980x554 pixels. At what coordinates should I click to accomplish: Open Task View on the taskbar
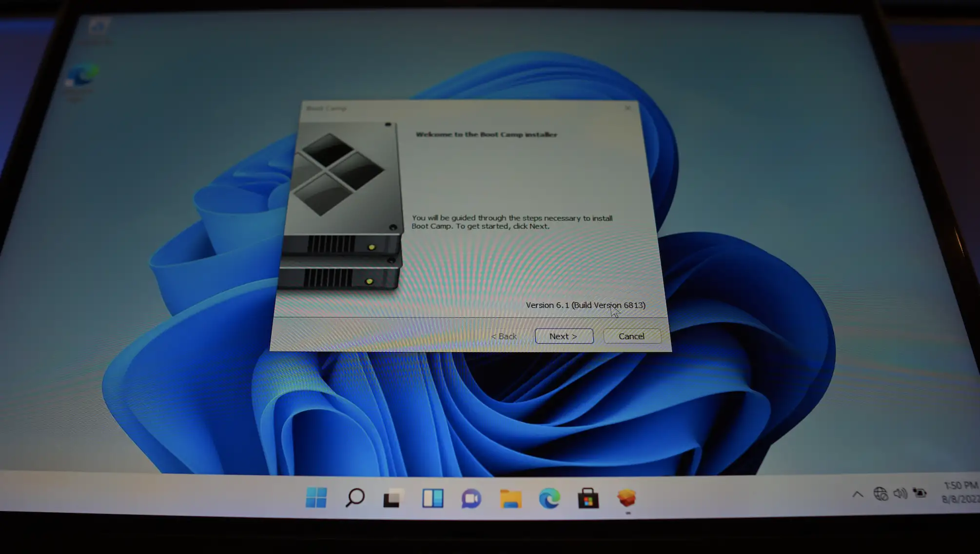click(x=393, y=498)
